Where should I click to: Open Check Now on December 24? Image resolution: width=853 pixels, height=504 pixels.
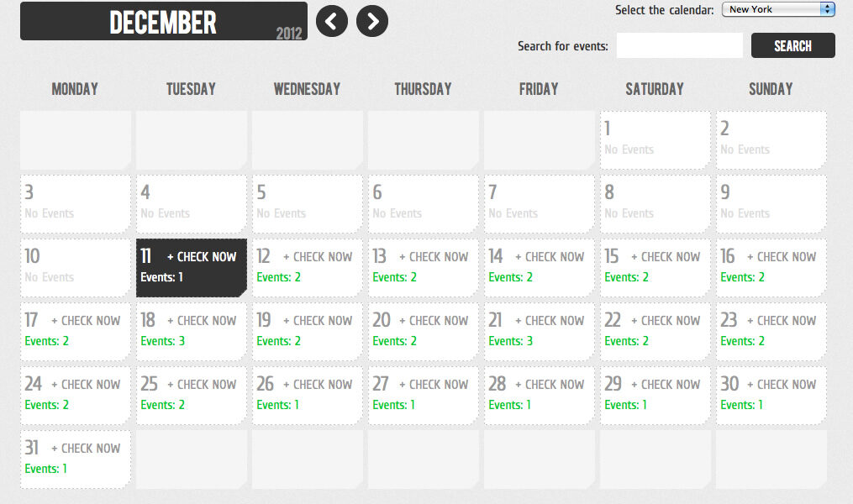pos(86,385)
